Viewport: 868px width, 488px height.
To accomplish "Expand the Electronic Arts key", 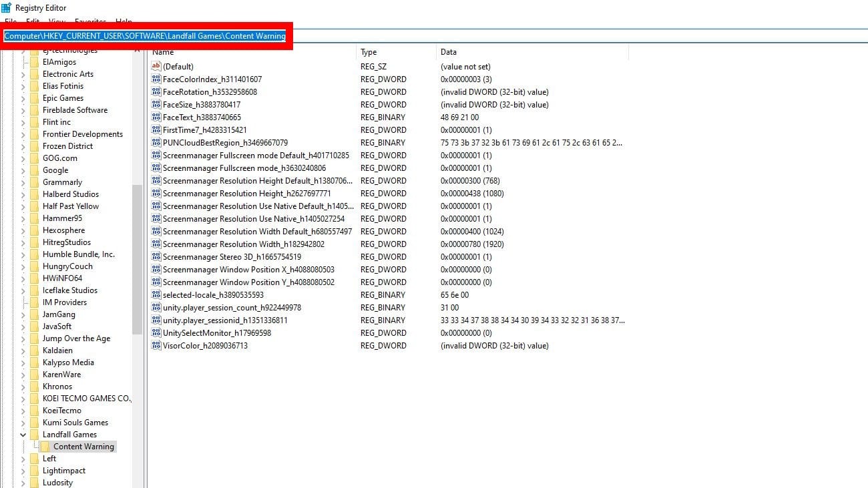I will (x=23, y=74).
